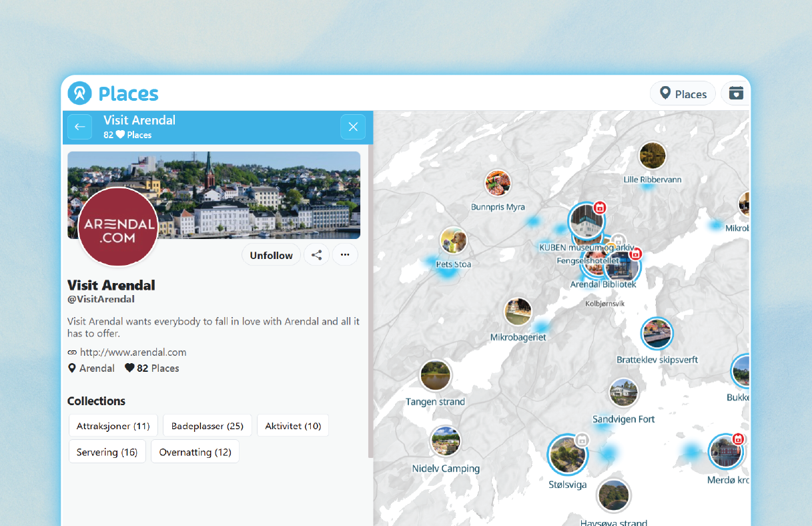Select the Servering (16) collection

point(107,452)
